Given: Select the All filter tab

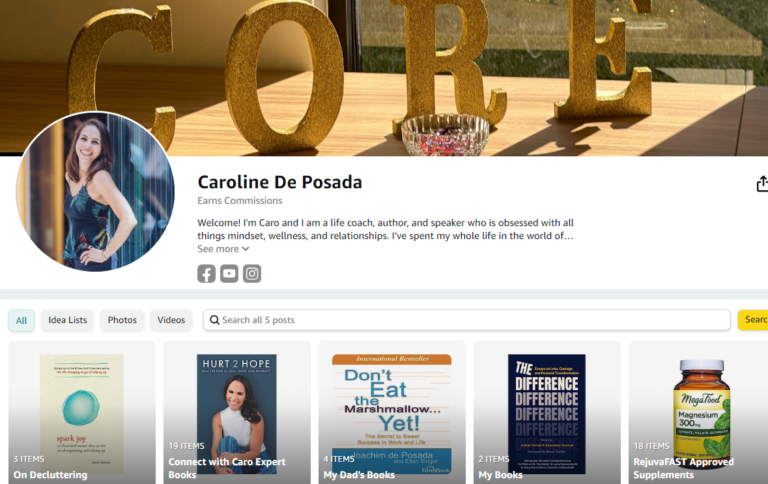Looking at the screenshot, I should (x=22, y=320).
